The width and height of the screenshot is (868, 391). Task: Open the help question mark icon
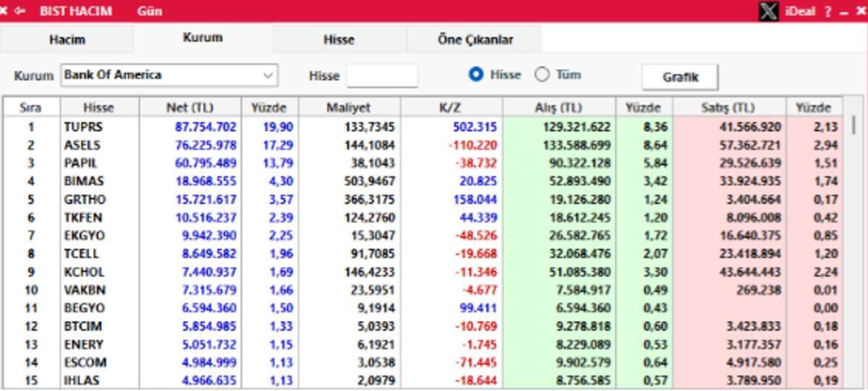click(x=828, y=12)
